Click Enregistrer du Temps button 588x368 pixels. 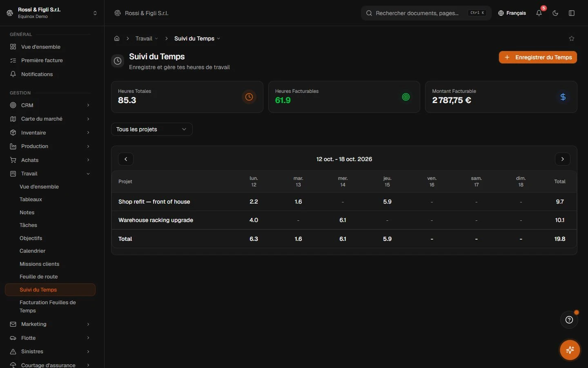[x=538, y=57]
